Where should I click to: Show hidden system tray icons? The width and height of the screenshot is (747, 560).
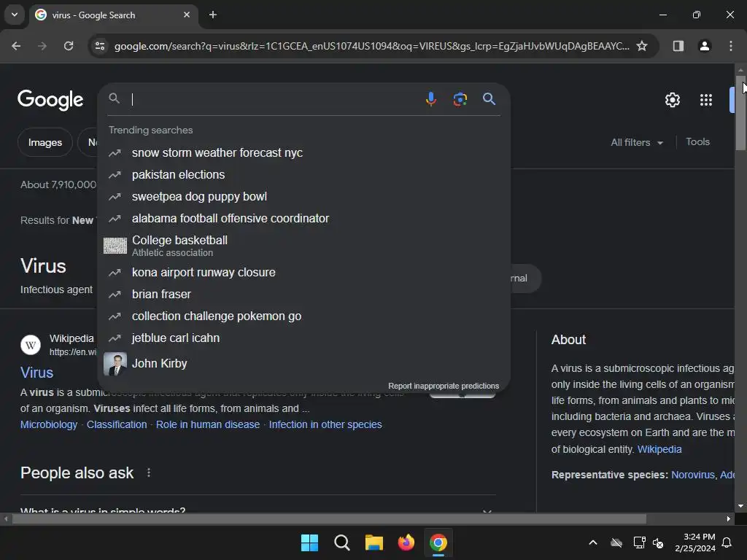click(593, 542)
